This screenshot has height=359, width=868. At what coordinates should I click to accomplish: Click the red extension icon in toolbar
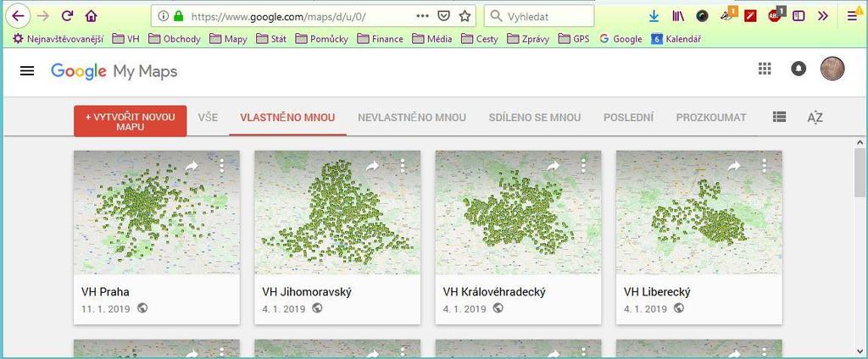pos(751,17)
